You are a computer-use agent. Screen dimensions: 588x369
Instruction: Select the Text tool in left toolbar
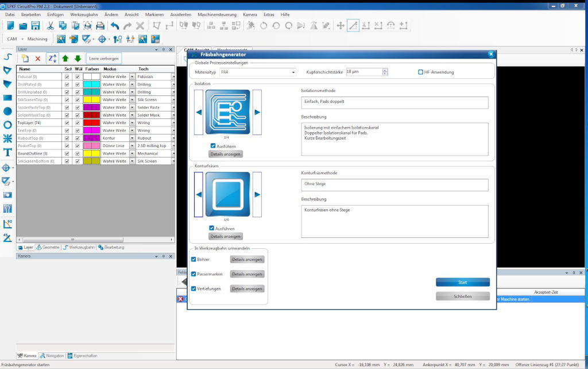tap(7, 152)
